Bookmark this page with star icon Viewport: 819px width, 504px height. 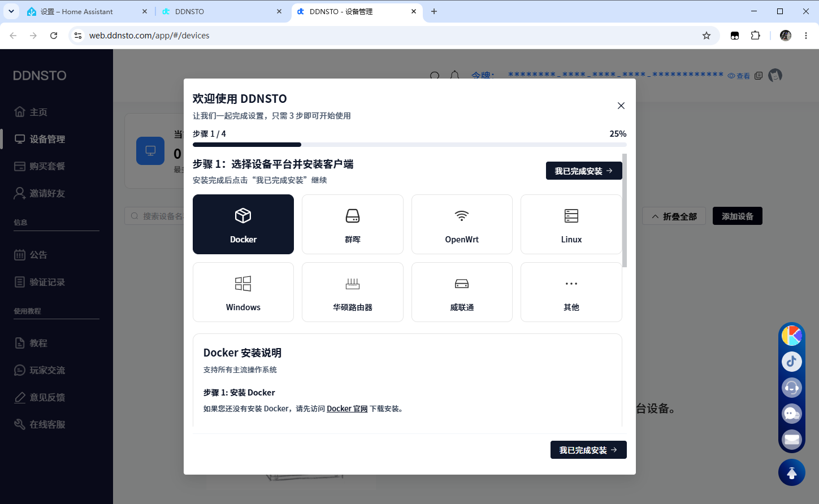[x=707, y=36]
